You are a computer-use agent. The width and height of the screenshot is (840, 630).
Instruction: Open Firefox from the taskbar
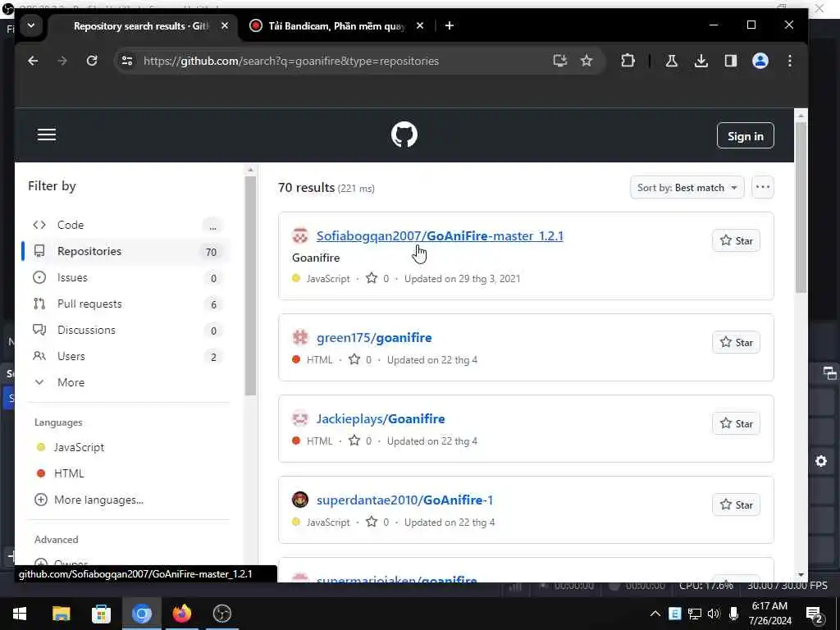click(x=181, y=614)
